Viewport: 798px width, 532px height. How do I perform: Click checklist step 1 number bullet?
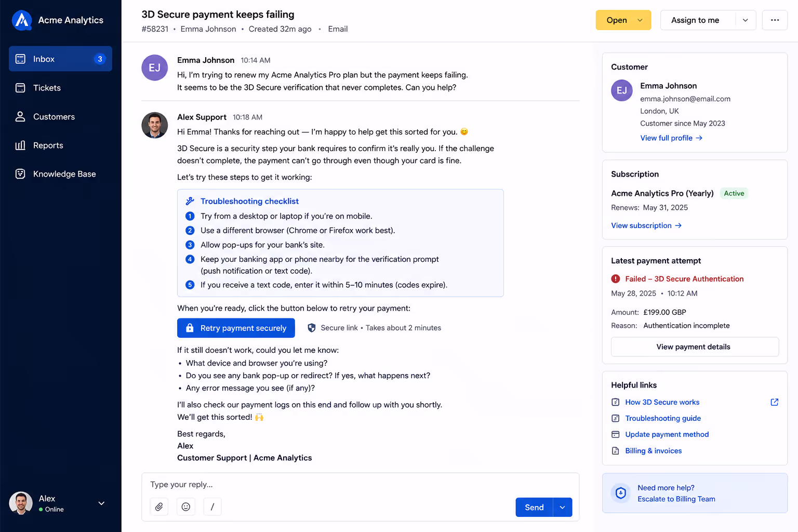tap(190, 216)
